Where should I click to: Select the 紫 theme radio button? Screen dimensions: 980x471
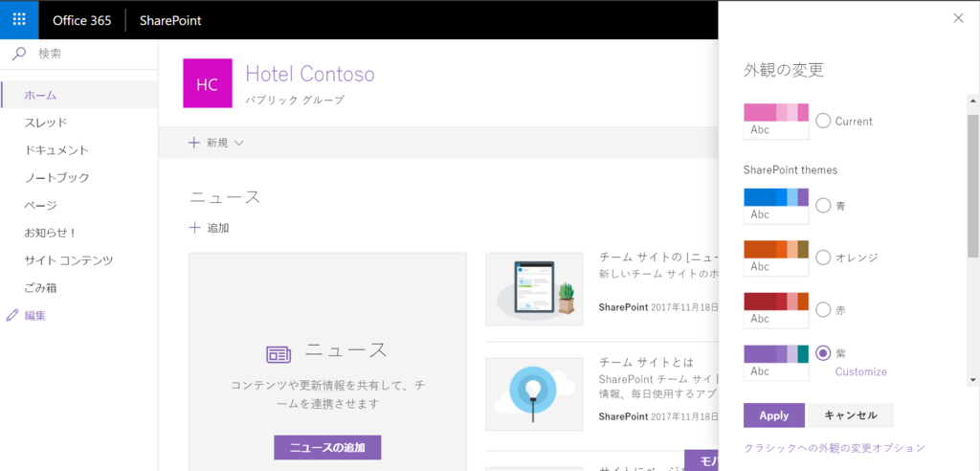[x=823, y=353]
